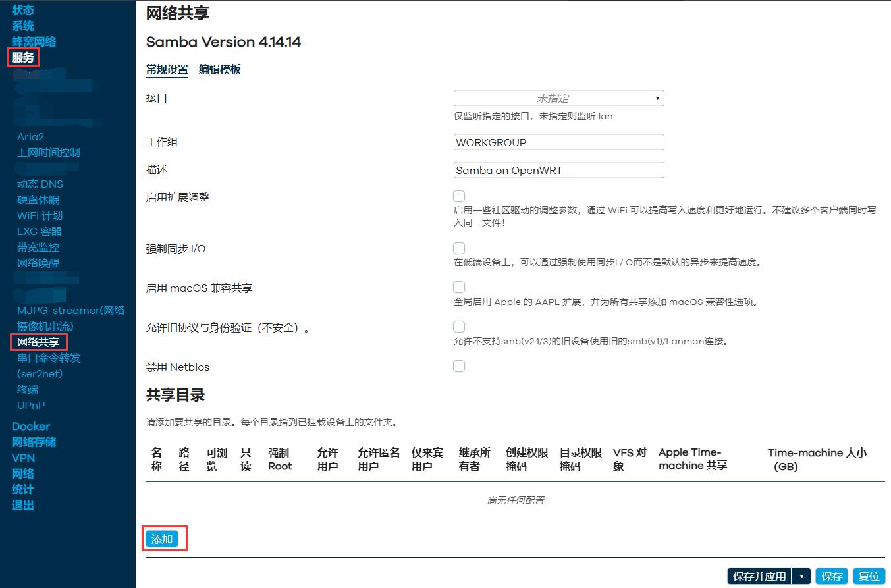Image resolution: width=891 pixels, height=588 pixels.
Task: Click the arrow next to 保存并应用
Action: pos(801,576)
